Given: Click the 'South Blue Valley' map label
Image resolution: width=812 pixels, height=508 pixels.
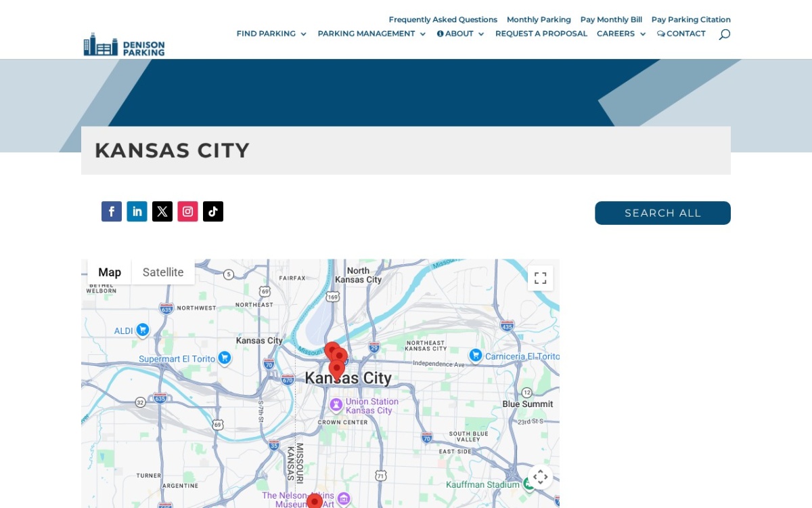Looking at the screenshot, I should coord(468,436).
